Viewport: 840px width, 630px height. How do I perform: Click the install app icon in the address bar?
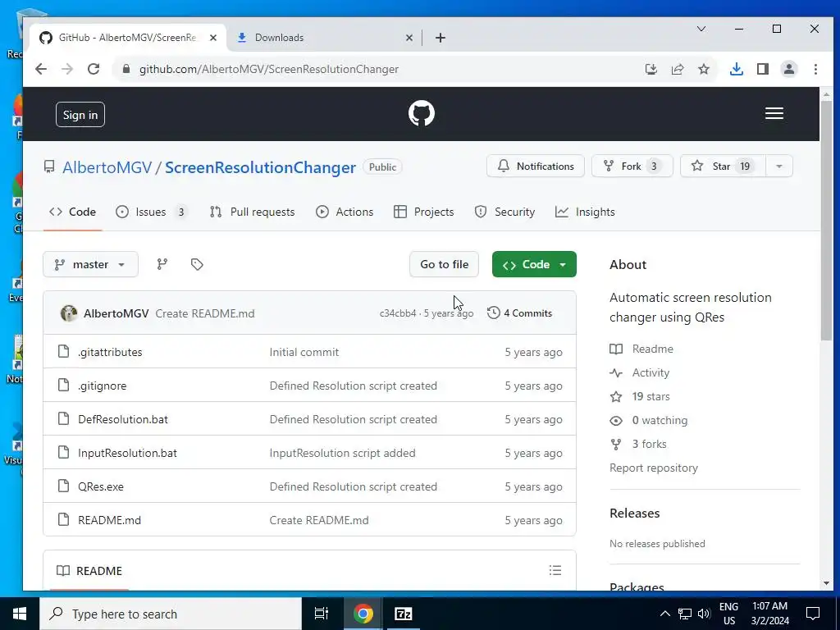click(x=651, y=69)
